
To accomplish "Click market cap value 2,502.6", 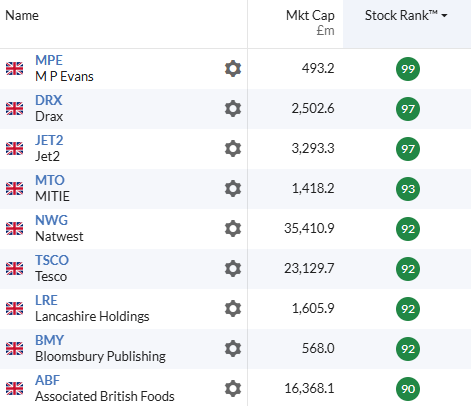I will click(x=313, y=108).
